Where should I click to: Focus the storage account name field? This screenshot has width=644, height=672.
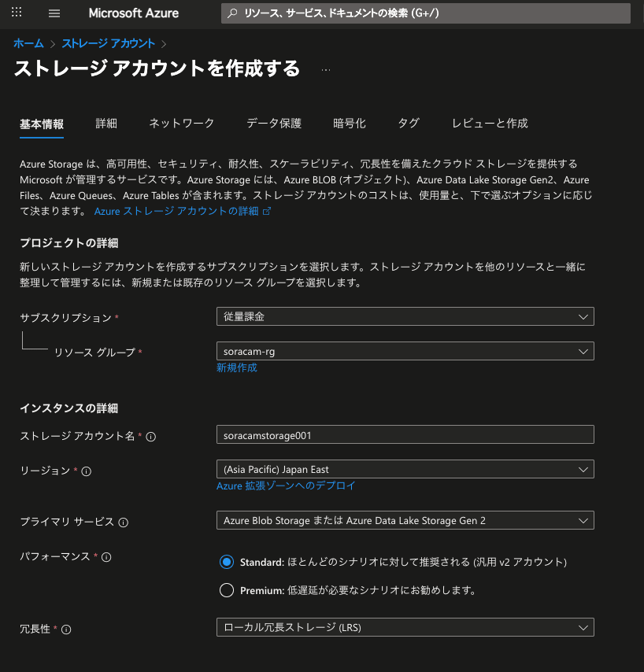click(405, 435)
